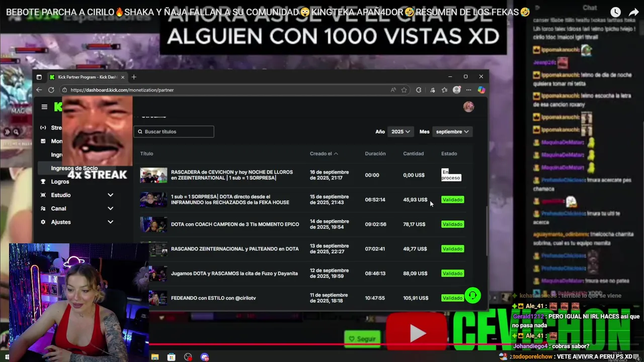Click the Cantidad column header
644x362 pixels.
pyautogui.click(x=413, y=153)
